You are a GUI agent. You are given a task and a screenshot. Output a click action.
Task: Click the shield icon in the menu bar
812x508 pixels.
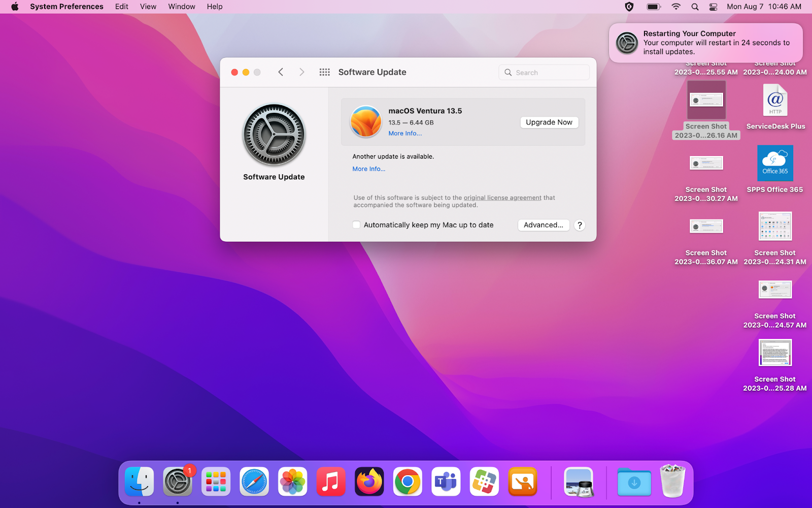tap(629, 7)
